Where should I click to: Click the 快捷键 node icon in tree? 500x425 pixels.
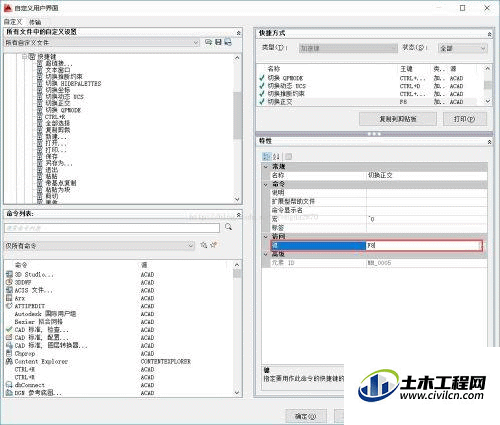coord(32,57)
